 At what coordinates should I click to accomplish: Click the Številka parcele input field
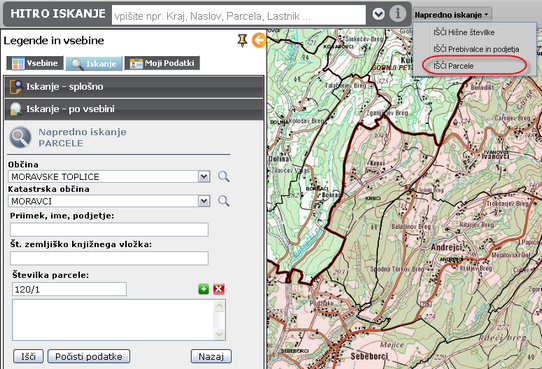[x=69, y=289]
